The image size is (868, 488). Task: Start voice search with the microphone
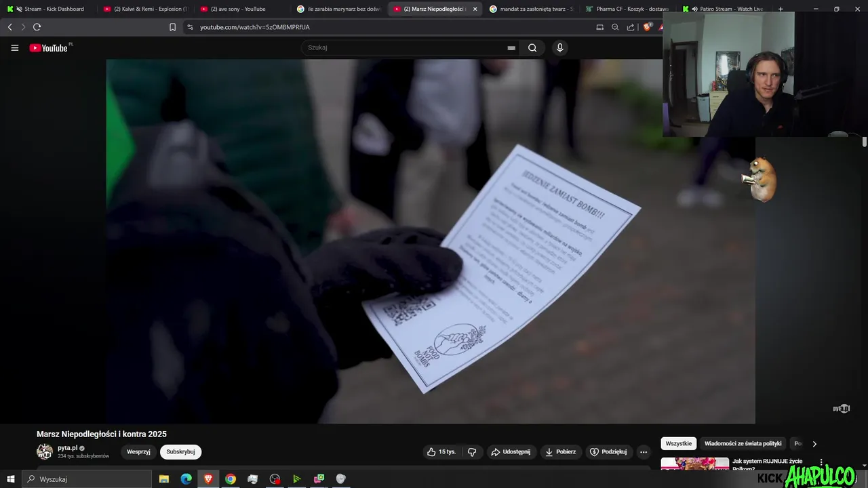[559, 47]
